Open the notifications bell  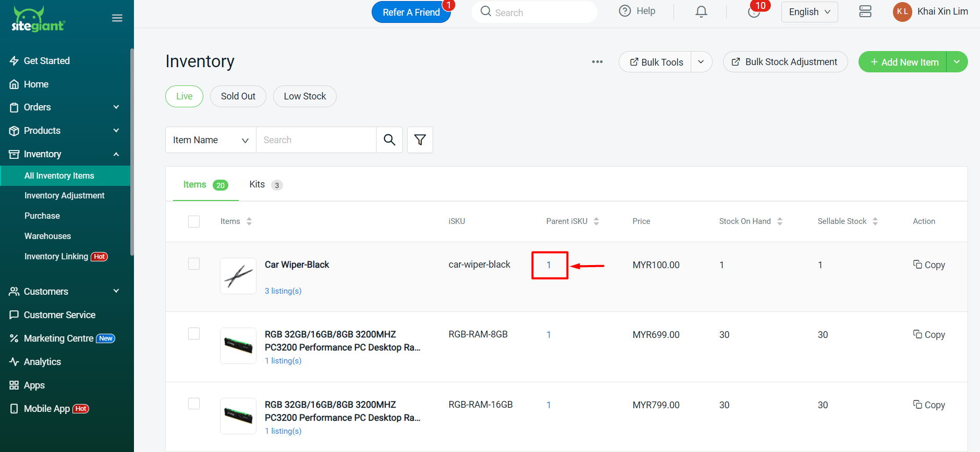pos(701,11)
